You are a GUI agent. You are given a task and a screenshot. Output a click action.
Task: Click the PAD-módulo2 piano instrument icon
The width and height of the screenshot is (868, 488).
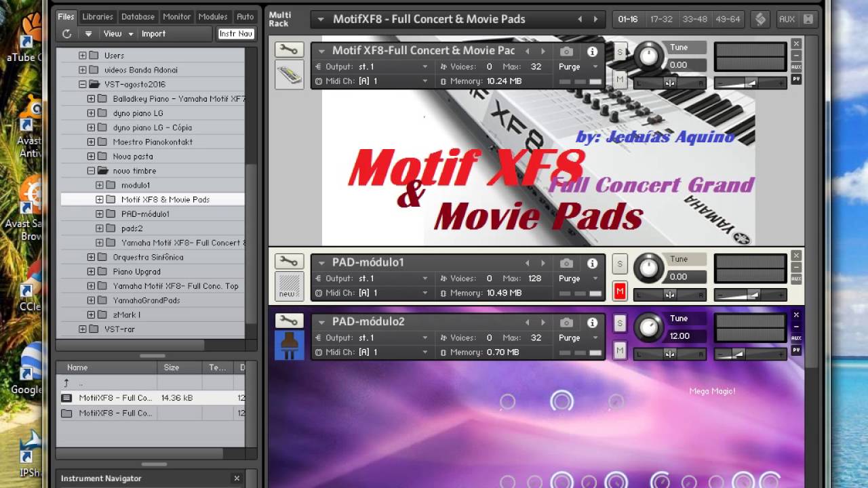[x=289, y=345]
